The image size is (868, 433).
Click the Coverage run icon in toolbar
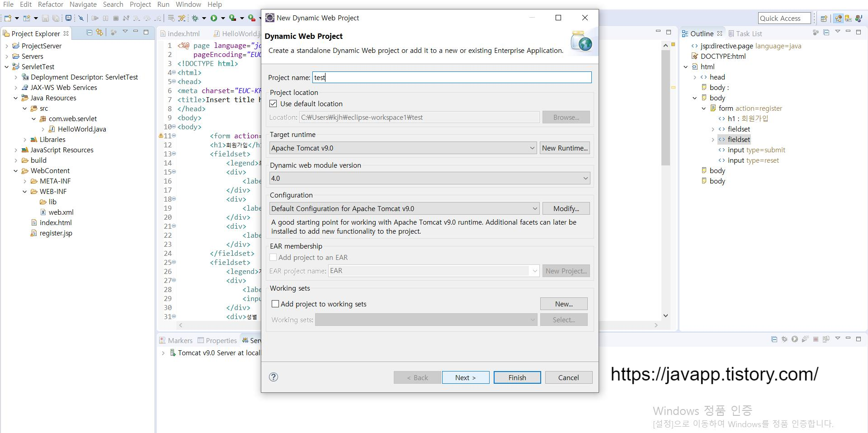click(232, 18)
